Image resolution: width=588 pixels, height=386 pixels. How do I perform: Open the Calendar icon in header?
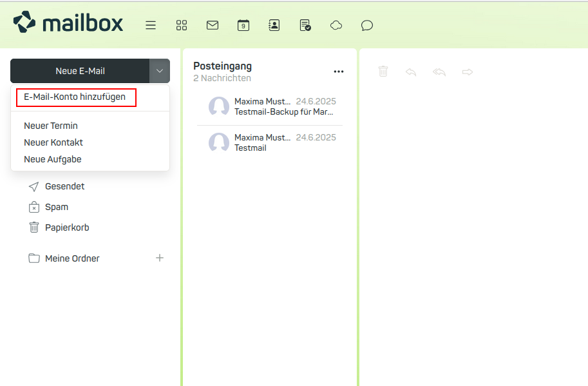pos(243,25)
